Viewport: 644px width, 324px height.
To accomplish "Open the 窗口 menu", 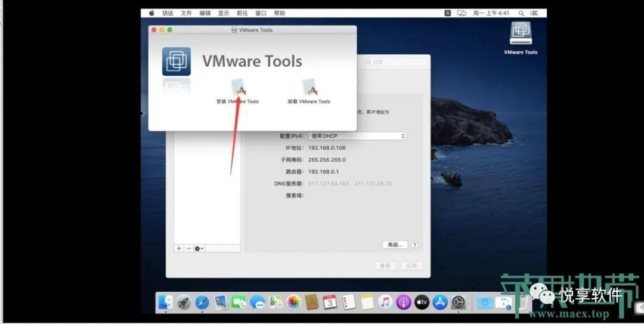I will click(261, 13).
